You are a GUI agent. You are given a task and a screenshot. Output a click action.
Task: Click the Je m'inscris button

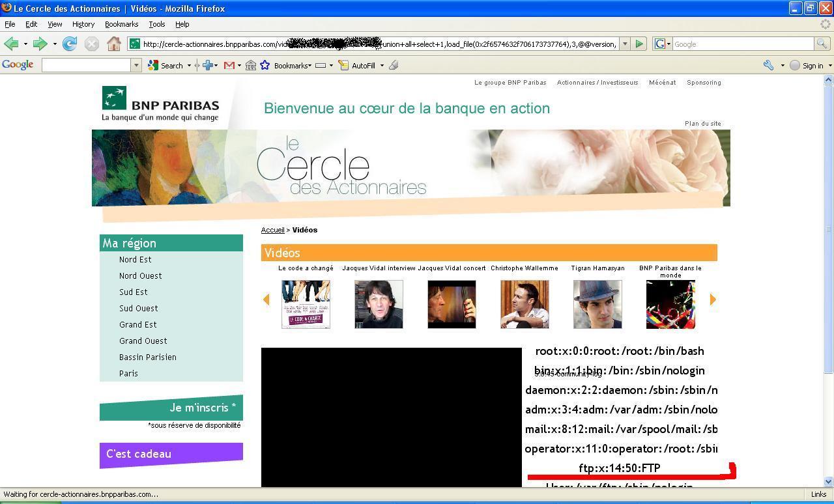pos(171,408)
